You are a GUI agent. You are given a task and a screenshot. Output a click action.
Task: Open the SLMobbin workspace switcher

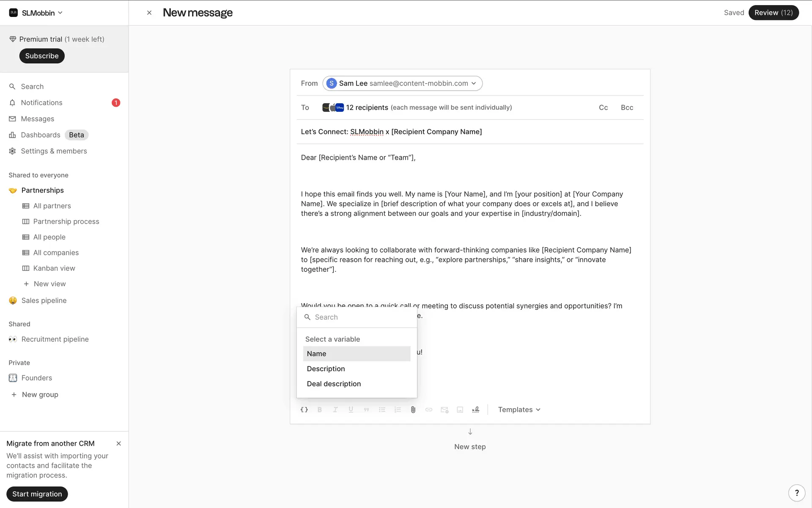(36, 13)
